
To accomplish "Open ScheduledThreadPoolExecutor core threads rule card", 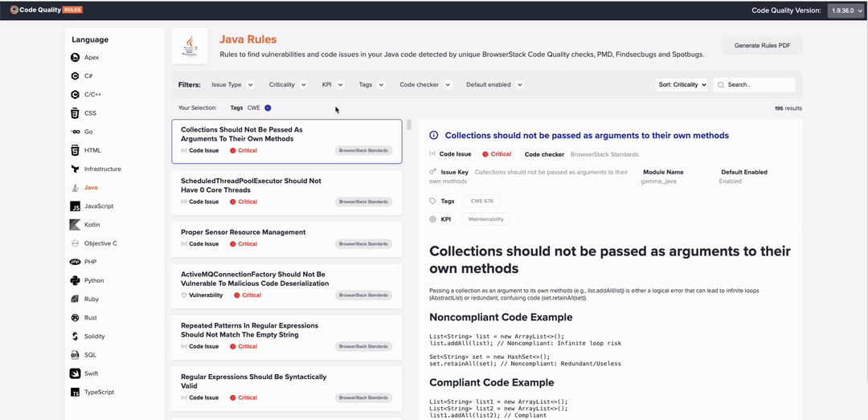I will pyautogui.click(x=287, y=193).
